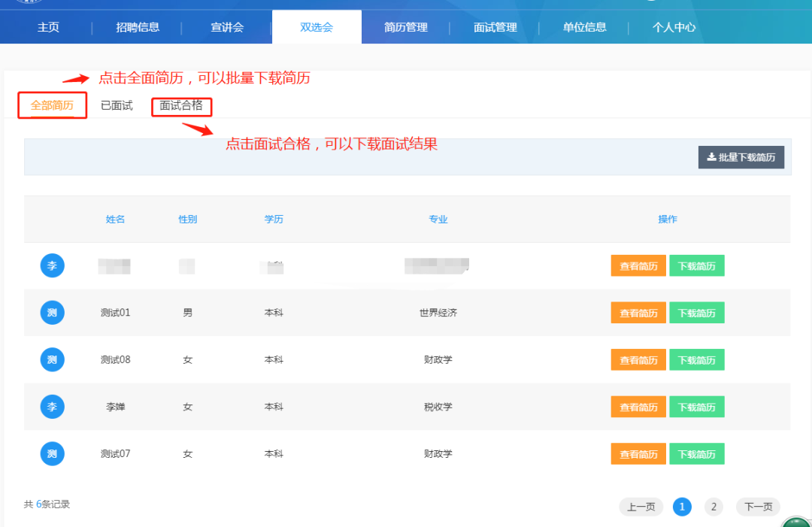
Task: Click the avatar icon for 测试01
Action: point(52,313)
